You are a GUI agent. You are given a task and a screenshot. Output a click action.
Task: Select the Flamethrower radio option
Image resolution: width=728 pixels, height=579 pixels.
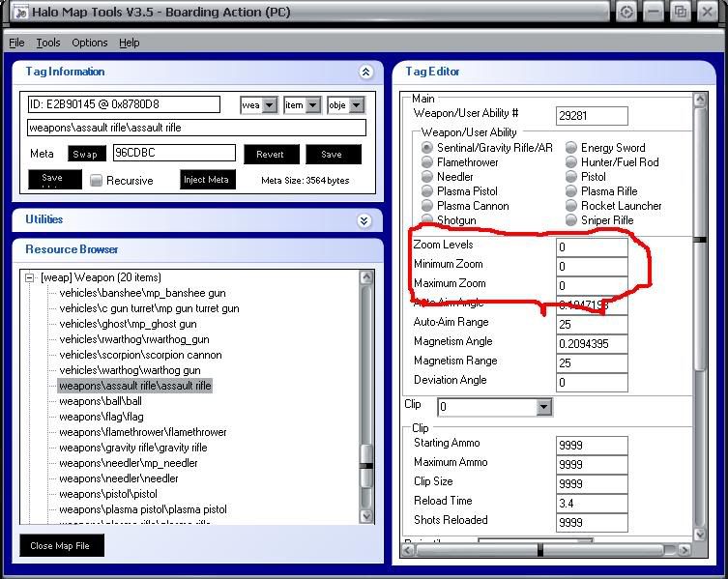(426, 162)
